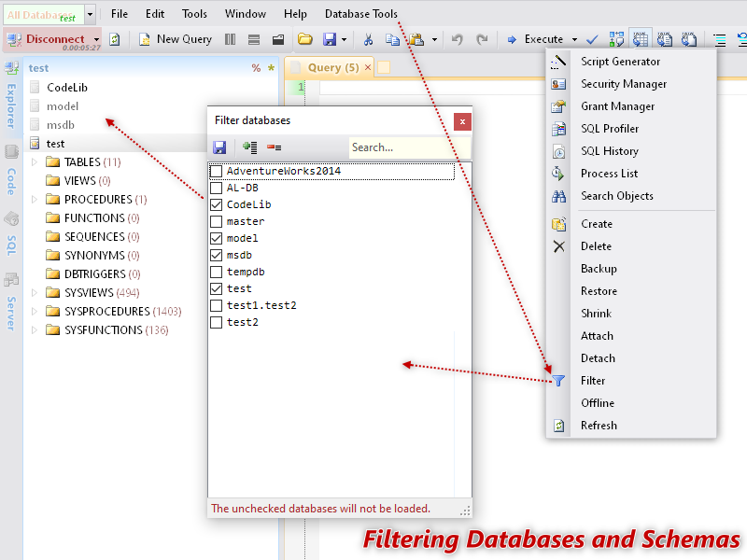Screen dimensions: 747x560
Task: Close the Filter databases dialog
Action: coord(462,122)
